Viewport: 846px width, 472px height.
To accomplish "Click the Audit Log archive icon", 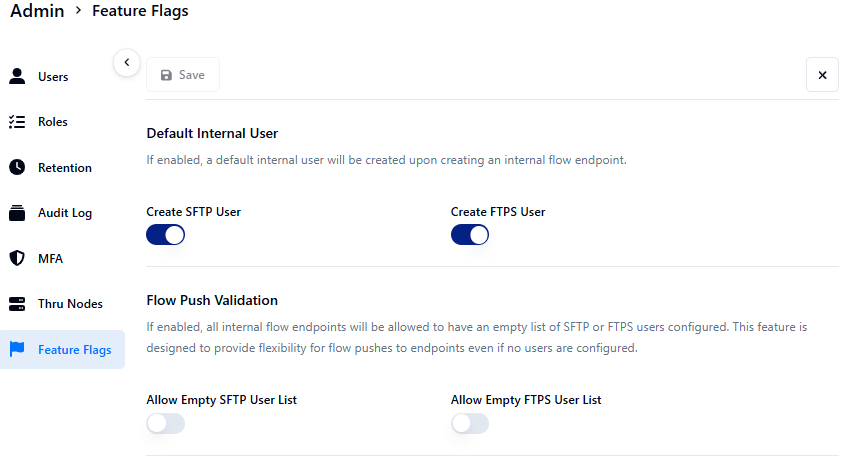I will coord(17,213).
